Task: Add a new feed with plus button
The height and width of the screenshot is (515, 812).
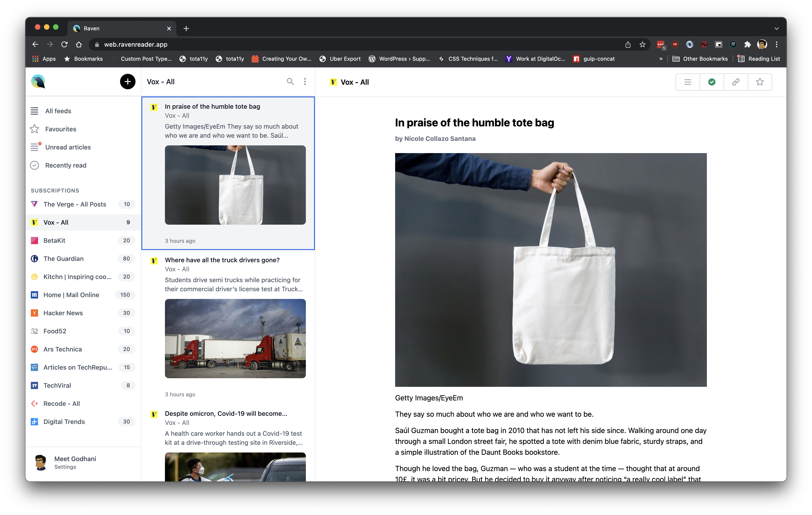Action: (x=128, y=82)
